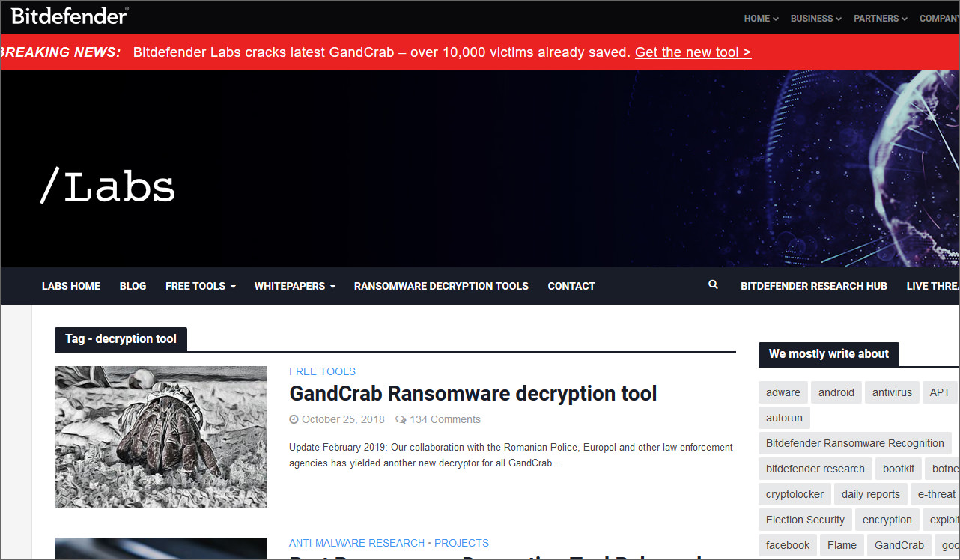The height and width of the screenshot is (560, 960).
Task: Click the 'Tag - decryption tool' heading
Action: pos(121,339)
